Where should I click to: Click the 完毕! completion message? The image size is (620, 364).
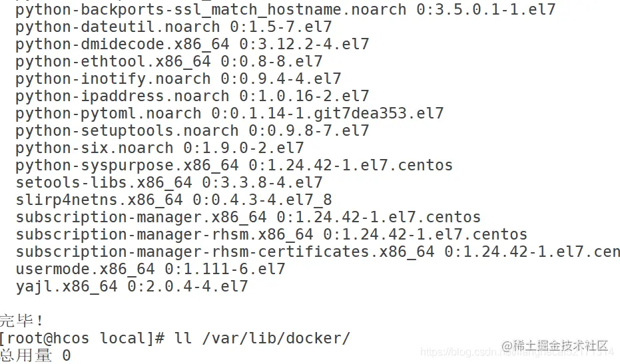click(22, 321)
